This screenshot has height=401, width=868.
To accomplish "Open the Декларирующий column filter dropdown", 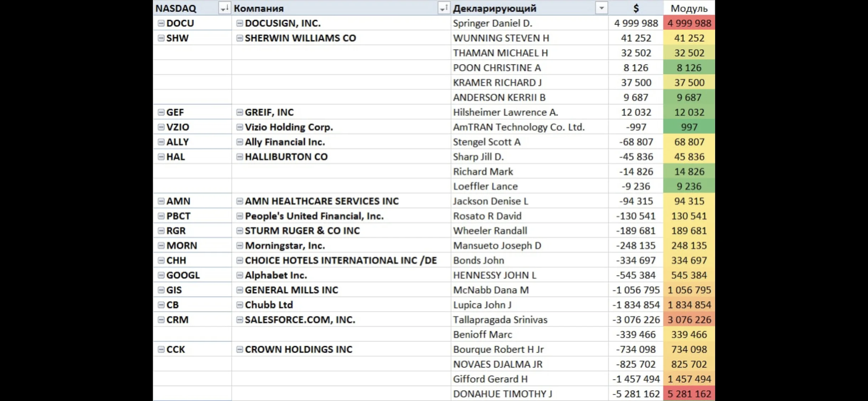I will [x=601, y=8].
